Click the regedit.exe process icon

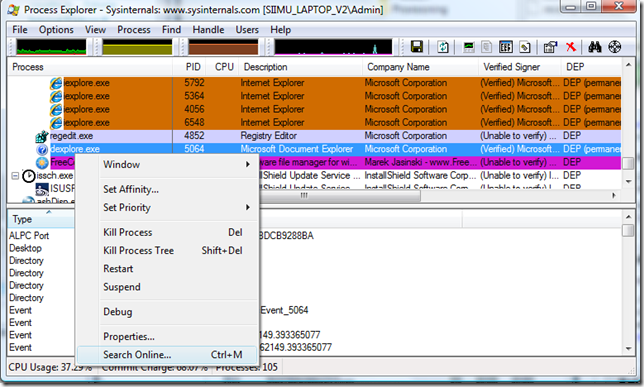pos(42,136)
